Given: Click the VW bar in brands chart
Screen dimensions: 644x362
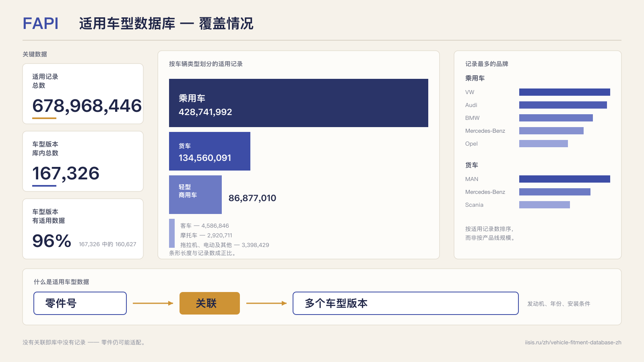Looking at the screenshot, I should click(x=565, y=92).
